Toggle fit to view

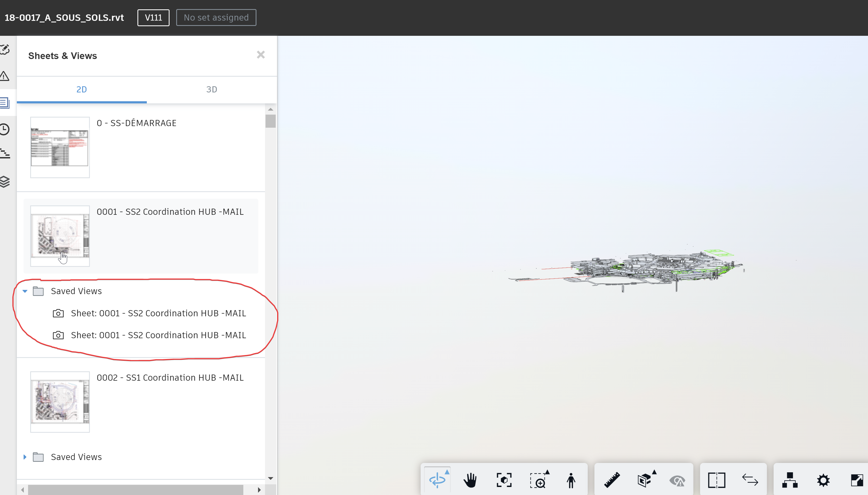[x=504, y=480]
